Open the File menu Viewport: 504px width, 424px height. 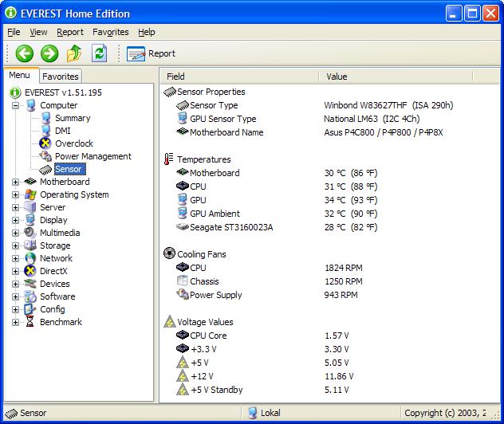14,32
